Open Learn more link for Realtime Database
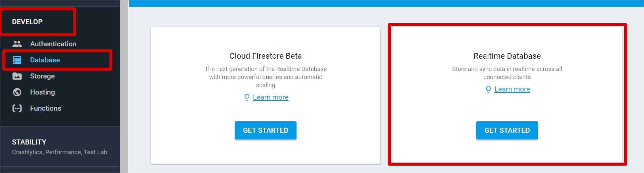 point(512,89)
